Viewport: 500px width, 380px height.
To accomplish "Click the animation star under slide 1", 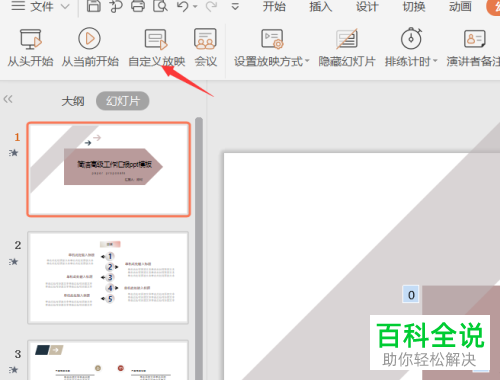I will pyautogui.click(x=13, y=153).
